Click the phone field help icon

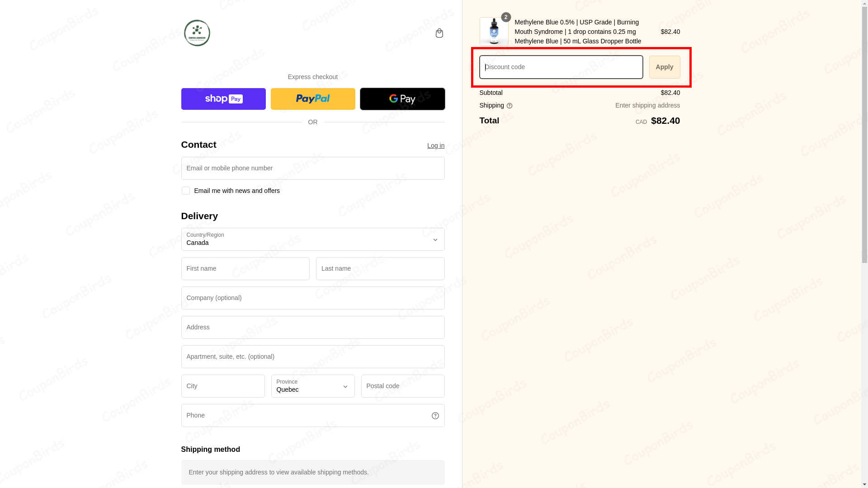tap(435, 416)
